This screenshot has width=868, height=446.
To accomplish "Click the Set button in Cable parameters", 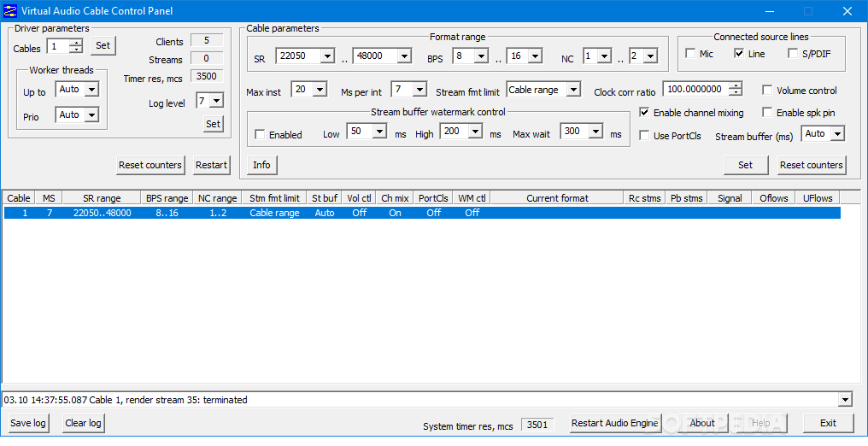I will [746, 165].
